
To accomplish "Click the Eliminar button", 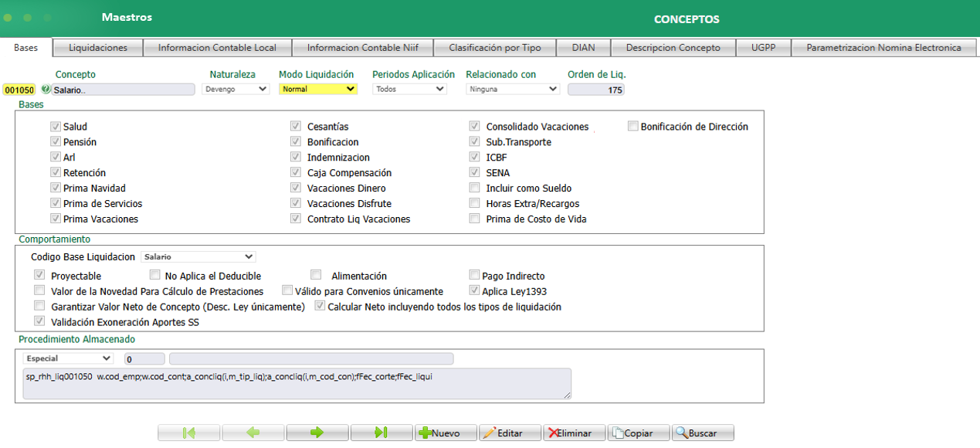I will tap(574, 433).
